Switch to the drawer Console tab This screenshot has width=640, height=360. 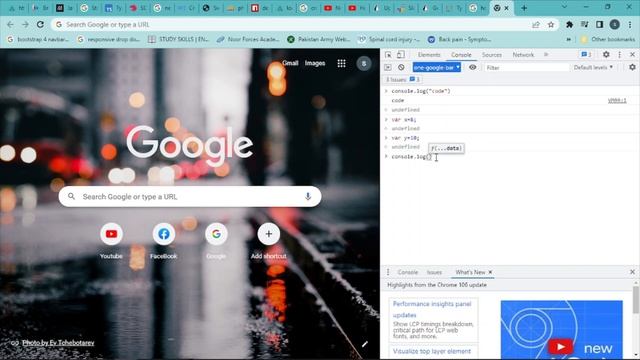click(407, 272)
